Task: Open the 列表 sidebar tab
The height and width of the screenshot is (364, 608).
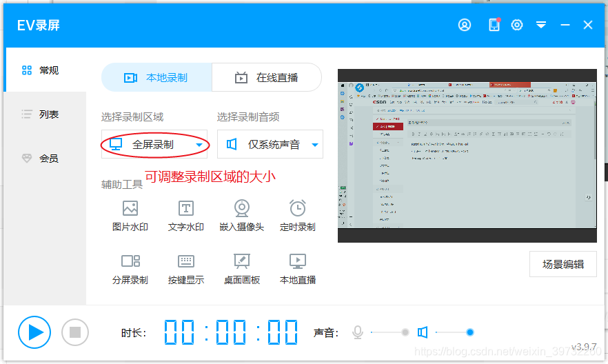Action: click(x=45, y=114)
